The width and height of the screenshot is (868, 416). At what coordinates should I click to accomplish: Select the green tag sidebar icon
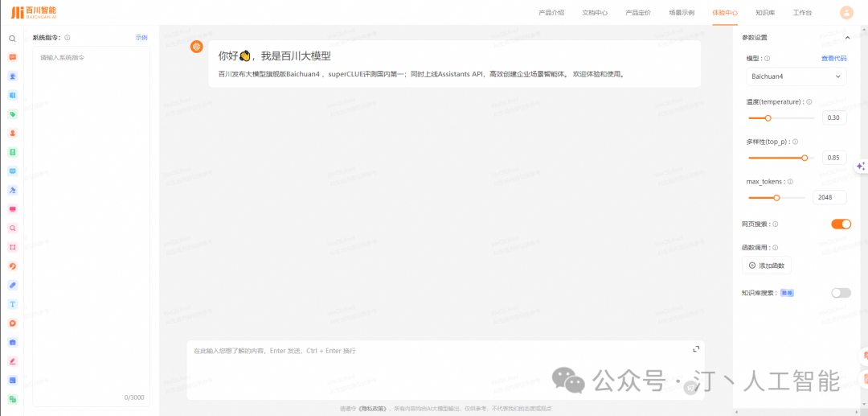(12, 114)
